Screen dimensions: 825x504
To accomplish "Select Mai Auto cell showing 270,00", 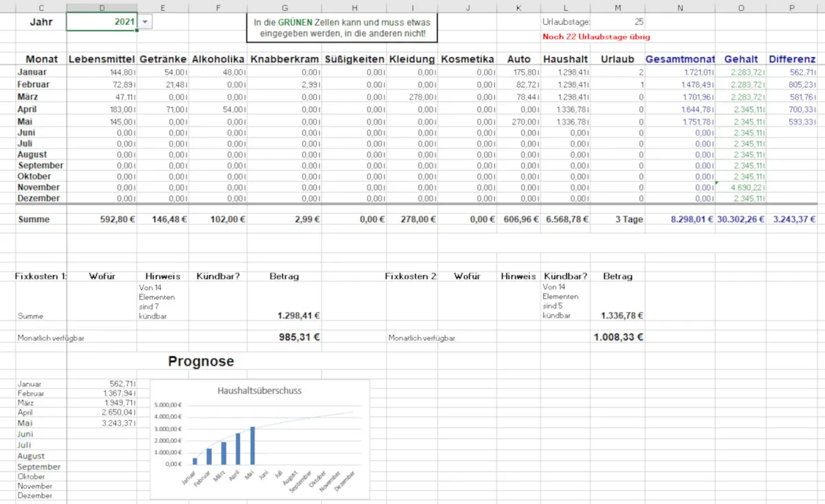I will 518,122.
